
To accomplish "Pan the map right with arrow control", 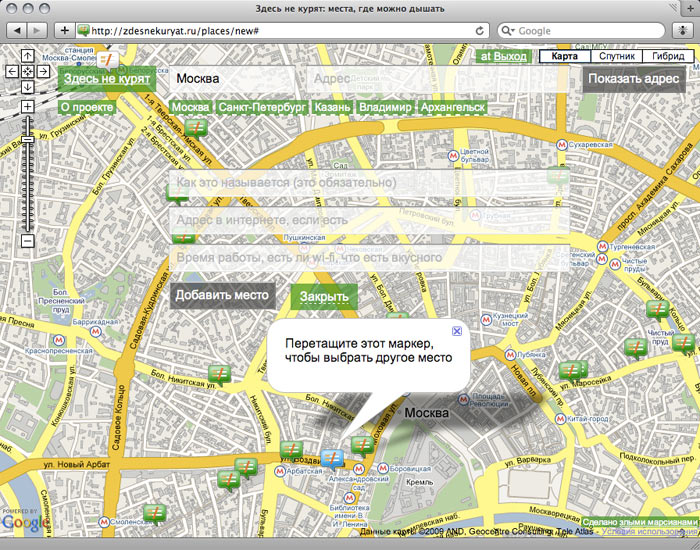I will [44, 72].
